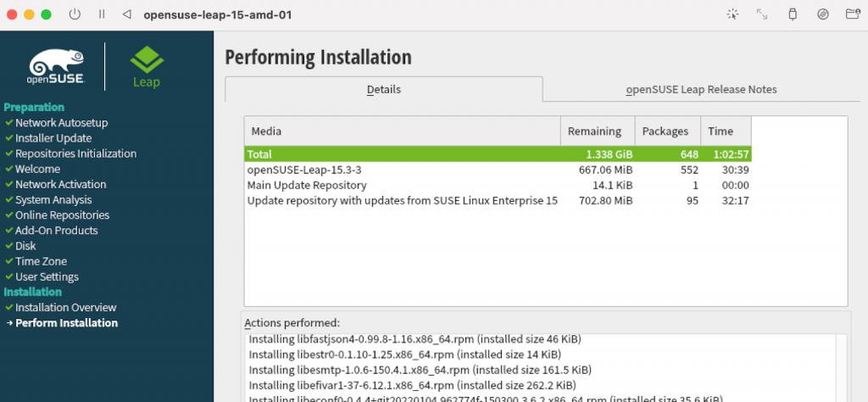Click the 1:02:57 total time value
Screen dimensions: 868x402
[x=732, y=154]
